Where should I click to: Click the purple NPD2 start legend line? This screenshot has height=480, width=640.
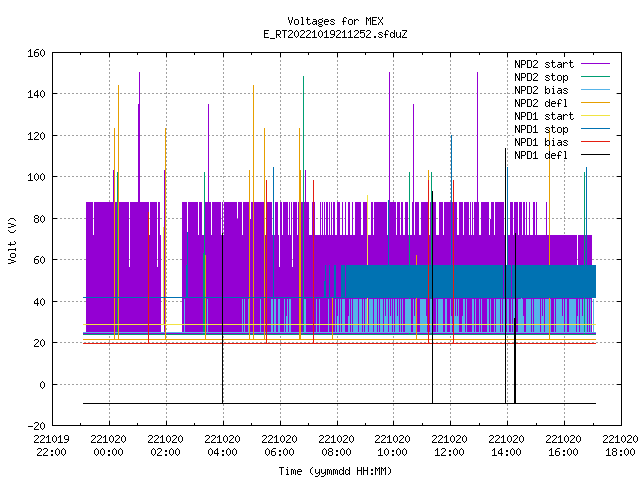pos(595,64)
